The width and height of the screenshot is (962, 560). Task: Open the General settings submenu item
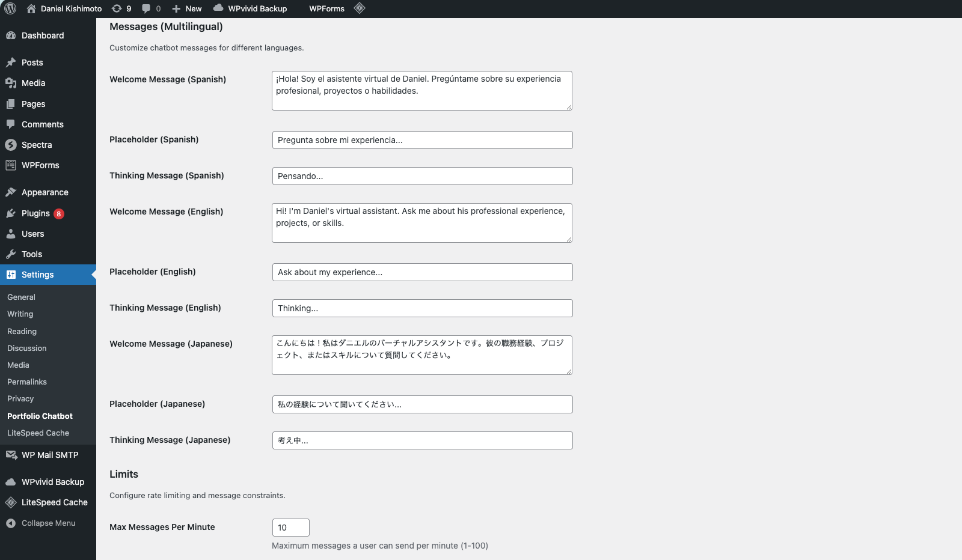click(21, 297)
